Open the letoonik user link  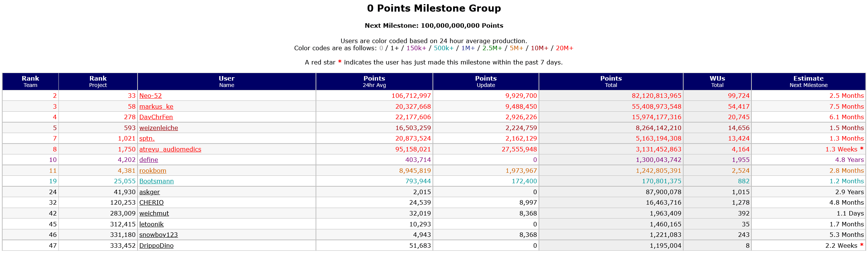(151, 224)
